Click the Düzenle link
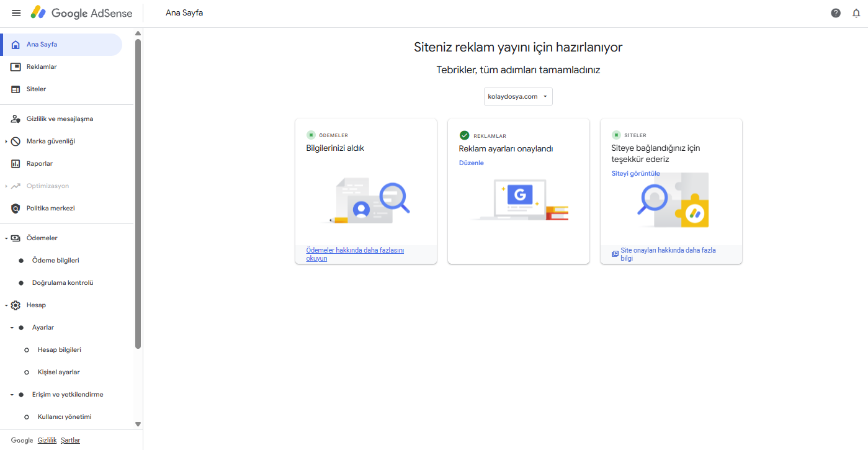 coord(472,163)
